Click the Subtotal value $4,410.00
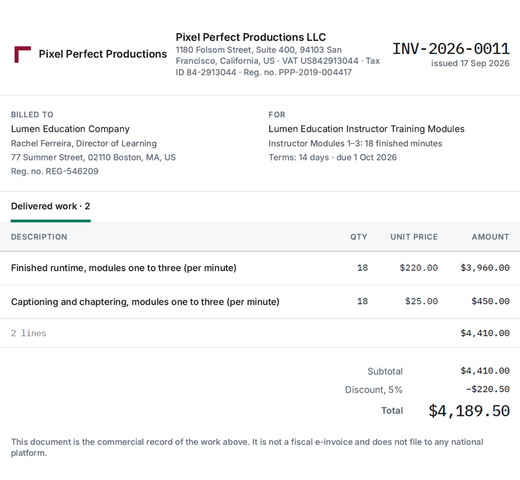 click(x=485, y=371)
